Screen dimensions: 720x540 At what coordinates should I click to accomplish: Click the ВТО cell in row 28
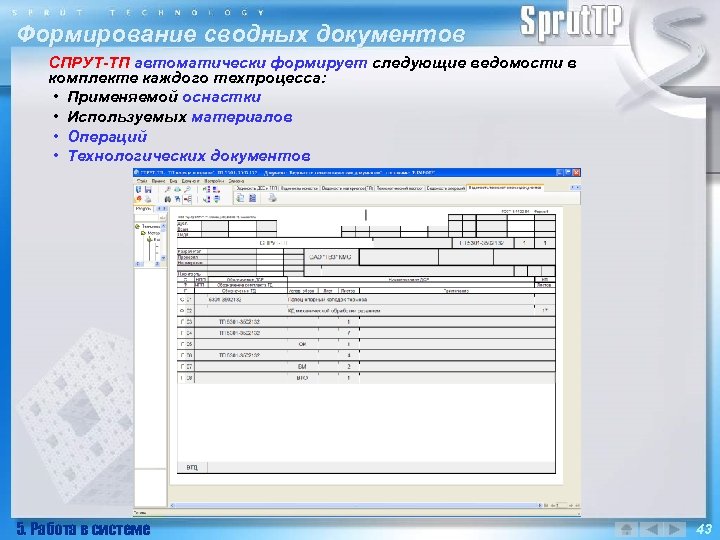point(302,378)
